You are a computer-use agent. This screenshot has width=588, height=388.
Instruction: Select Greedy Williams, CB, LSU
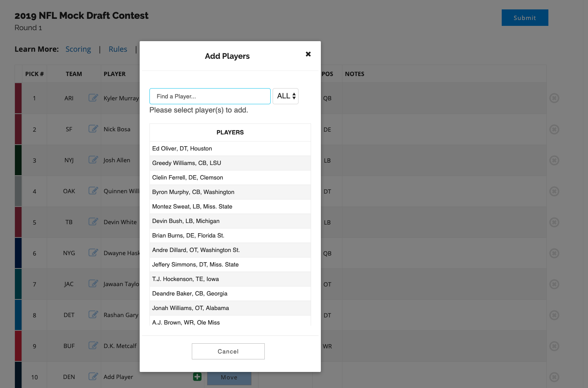tap(230, 163)
